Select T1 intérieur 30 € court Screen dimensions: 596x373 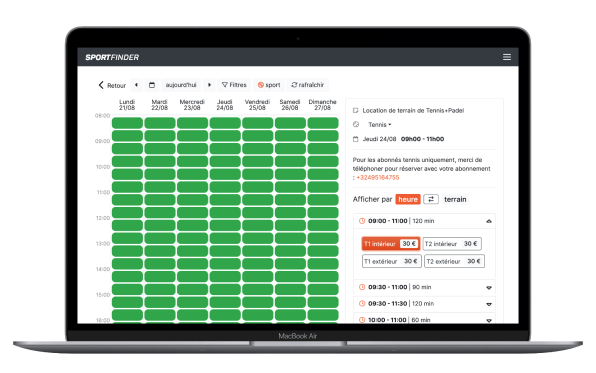pyautogui.click(x=391, y=244)
